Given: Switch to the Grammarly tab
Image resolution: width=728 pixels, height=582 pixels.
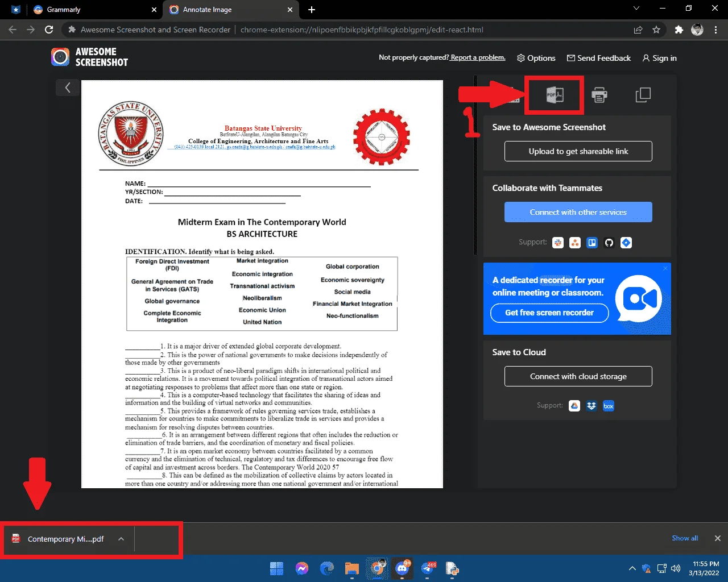Looking at the screenshot, I should click(x=94, y=10).
